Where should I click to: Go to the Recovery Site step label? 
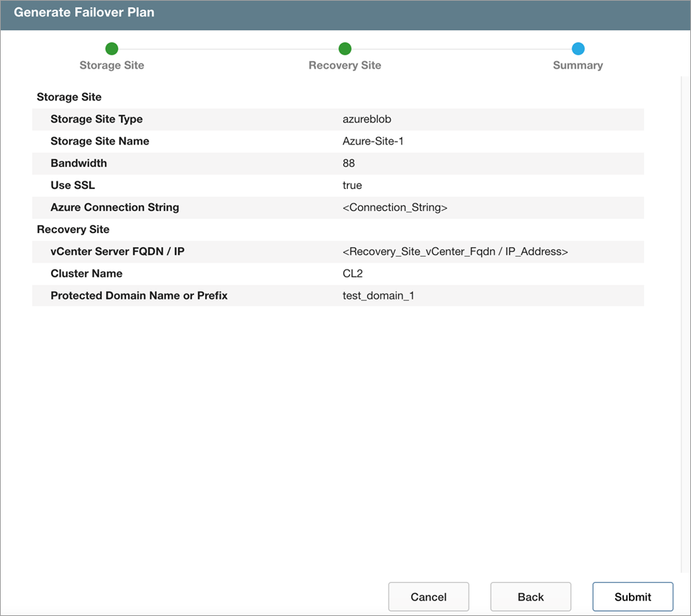(x=345, y=66)
